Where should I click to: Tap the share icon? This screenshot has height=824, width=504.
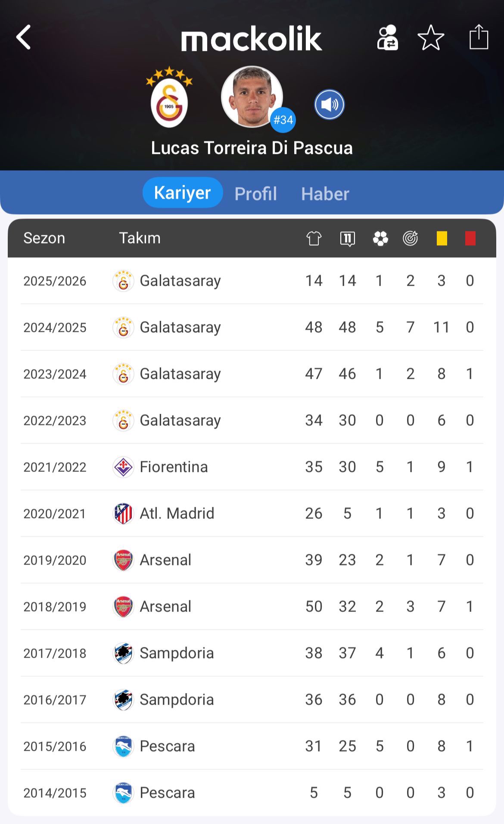tap(479, 37)
